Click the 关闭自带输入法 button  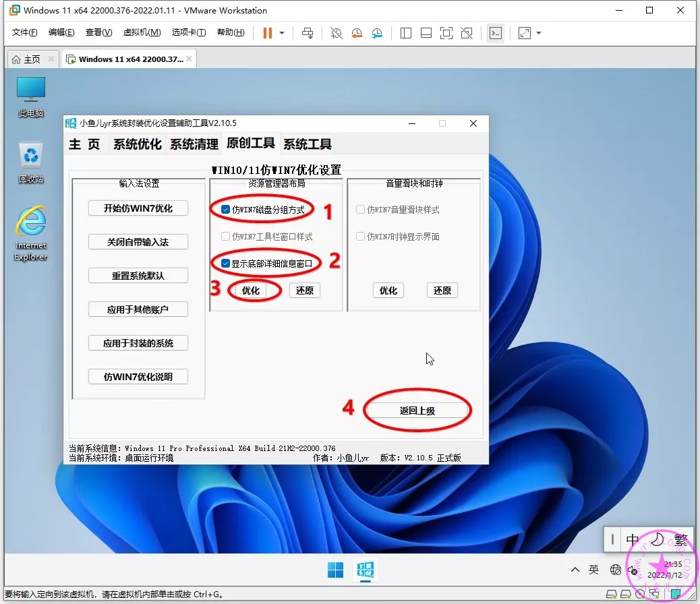click(x=138, y=242)
